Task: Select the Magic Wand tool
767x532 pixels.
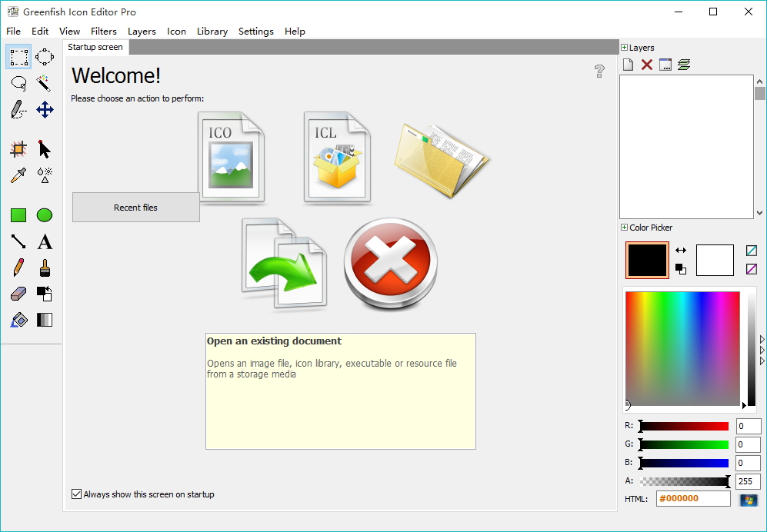Action: (45, 83)
